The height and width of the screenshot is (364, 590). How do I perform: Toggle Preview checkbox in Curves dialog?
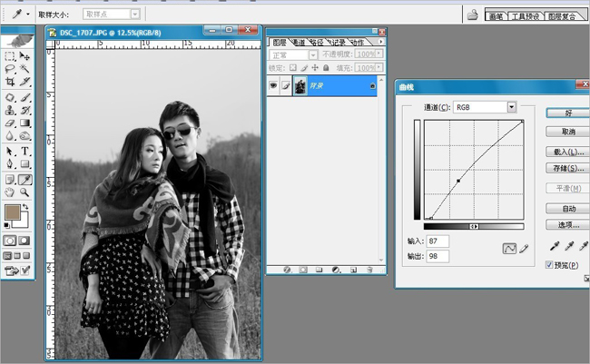[549, 265]
